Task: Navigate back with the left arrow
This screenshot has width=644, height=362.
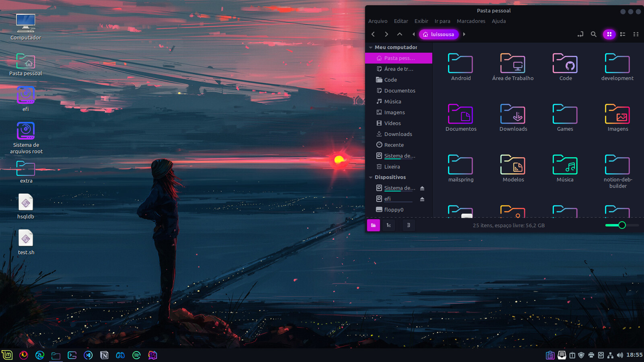Action: coord(373,34)
